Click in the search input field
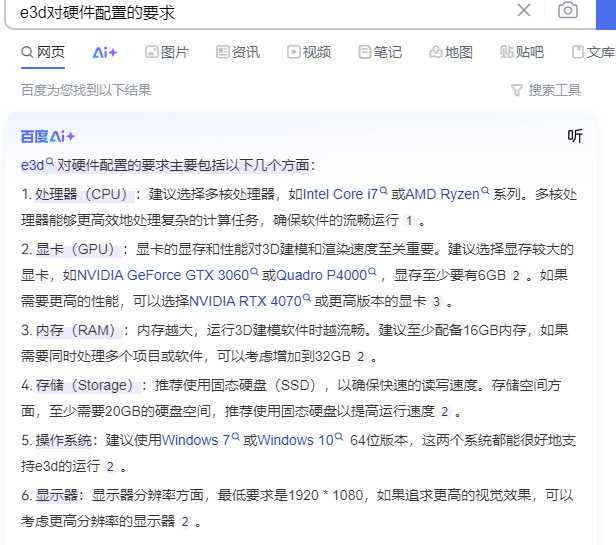Viewport: 616px width, 545px height. click(x=260, y=10)
